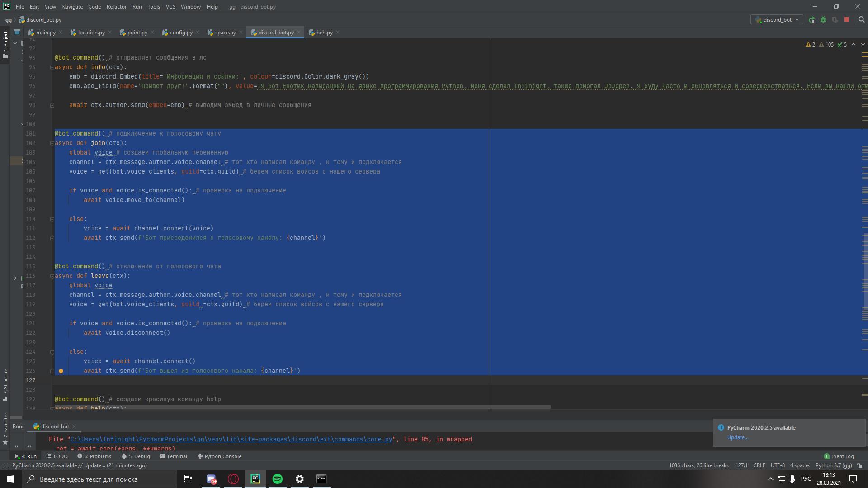Click the Rerun discord_bot icon
The width and height of the screenshot is (868, 488).
coord(811,20)
